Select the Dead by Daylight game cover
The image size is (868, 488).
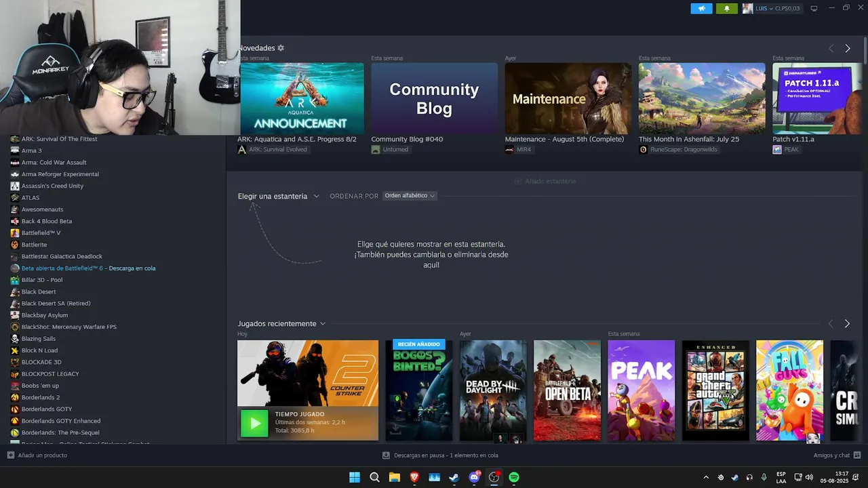(x=493, y=390)
